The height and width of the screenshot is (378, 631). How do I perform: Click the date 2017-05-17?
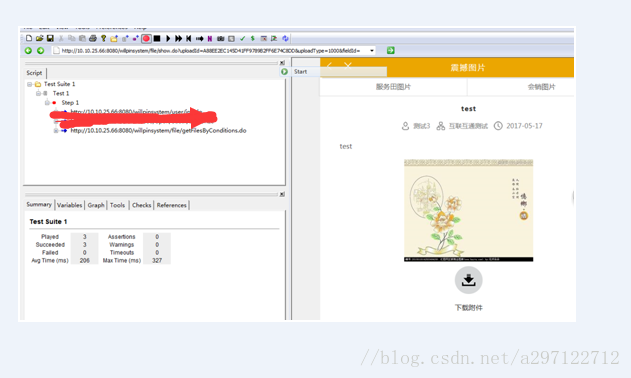(x=524, y=126)
